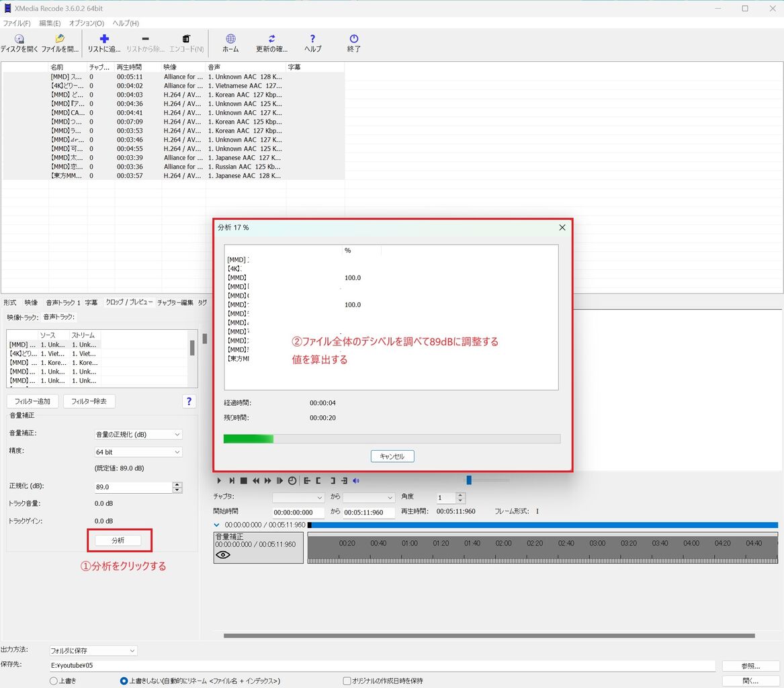
Task: Jump to the end marker arrow-bracket icon
Action: click(344, 480)
